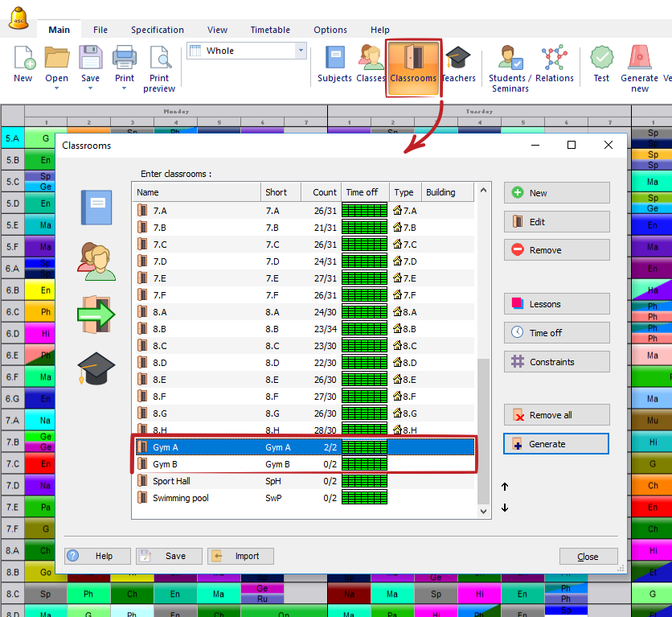672x617 pixels.
Task: Click the Test checkmark icon
Action: pyautogui.click(x=601, y=64)
